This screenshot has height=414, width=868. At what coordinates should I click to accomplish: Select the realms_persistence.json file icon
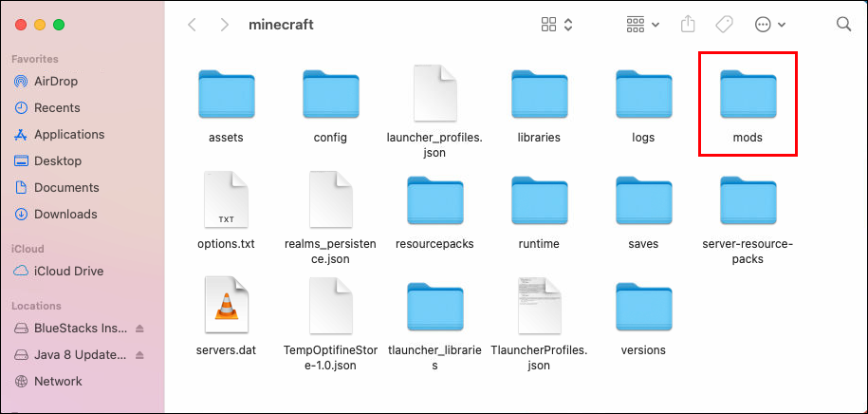330,199
